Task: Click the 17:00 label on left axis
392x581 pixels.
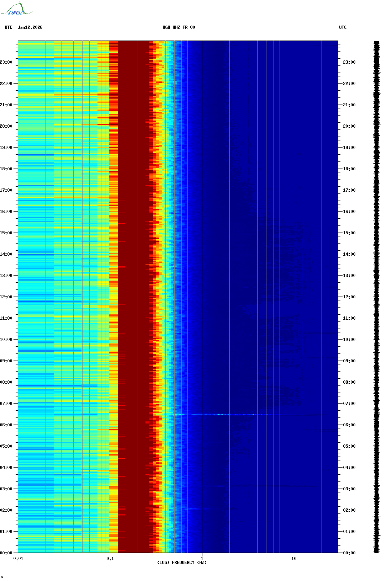Action: [x=6, y=190]
